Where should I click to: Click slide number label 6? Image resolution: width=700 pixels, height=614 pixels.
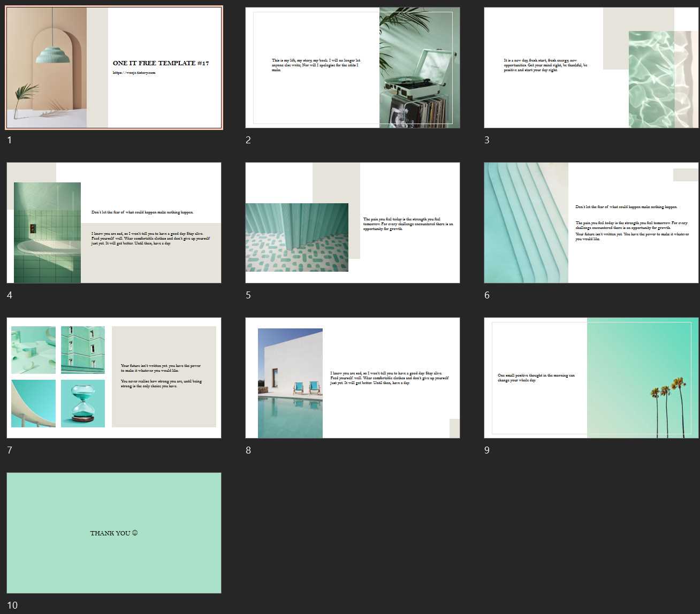click(x=486, y=295)
